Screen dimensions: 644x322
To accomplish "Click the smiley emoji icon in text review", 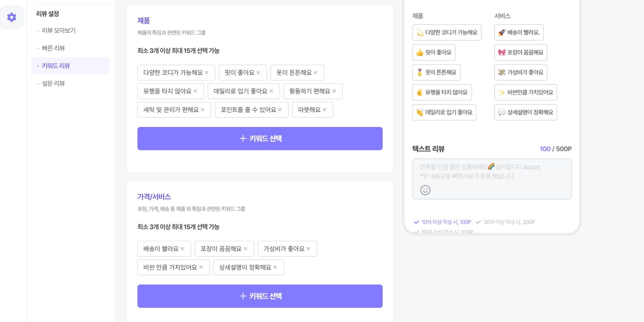I will point(425,190).
